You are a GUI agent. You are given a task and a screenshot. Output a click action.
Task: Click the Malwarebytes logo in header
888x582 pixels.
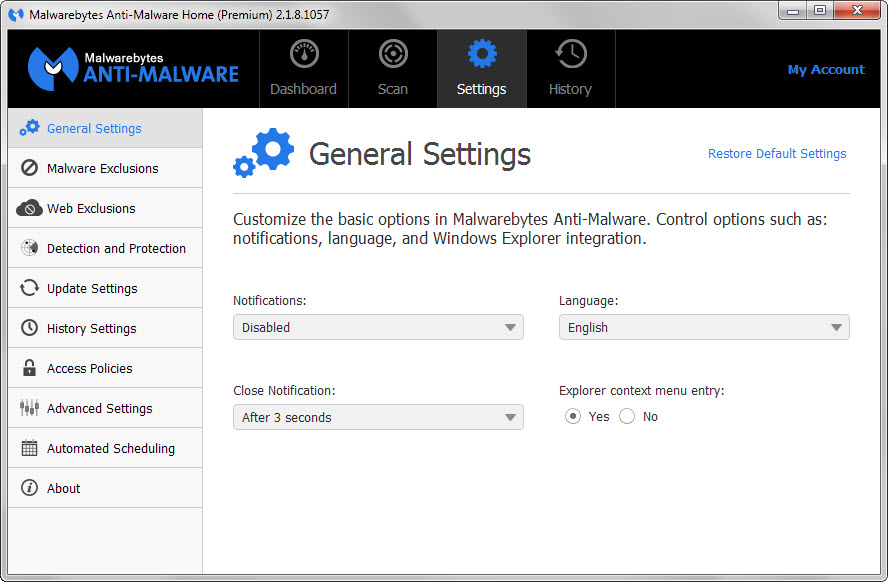(133, 69)
